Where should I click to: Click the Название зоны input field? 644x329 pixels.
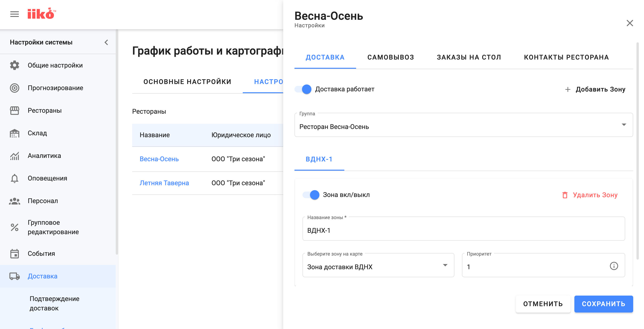coord(464,229)
